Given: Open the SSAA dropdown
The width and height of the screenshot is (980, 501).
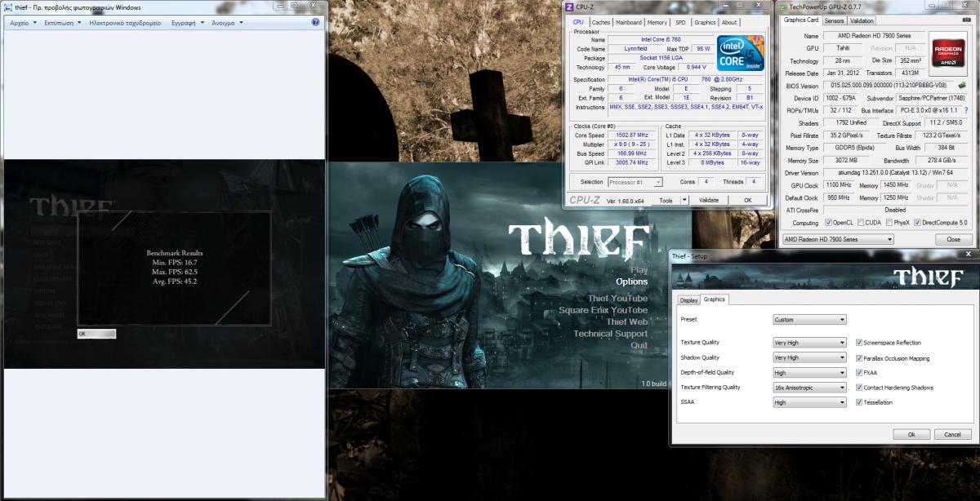Looking at the screenshot, I should (809, 402).
